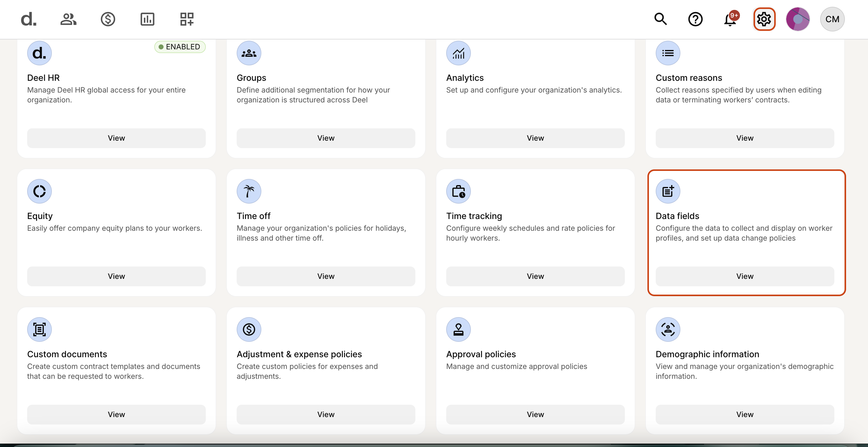This screenshot has height=447, width=868.
Task: Click 'Set up and configure' analytics description
Action: 534,90
